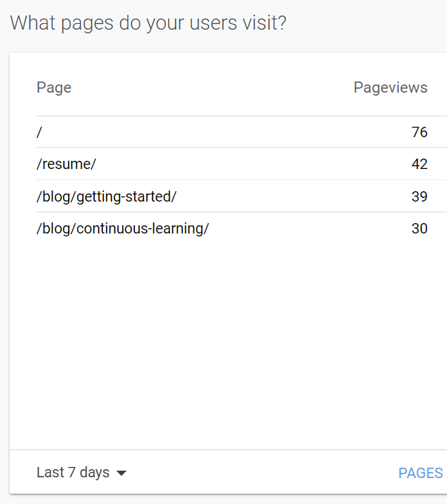Select the /blog/continuous-learning/ page path

122,228
